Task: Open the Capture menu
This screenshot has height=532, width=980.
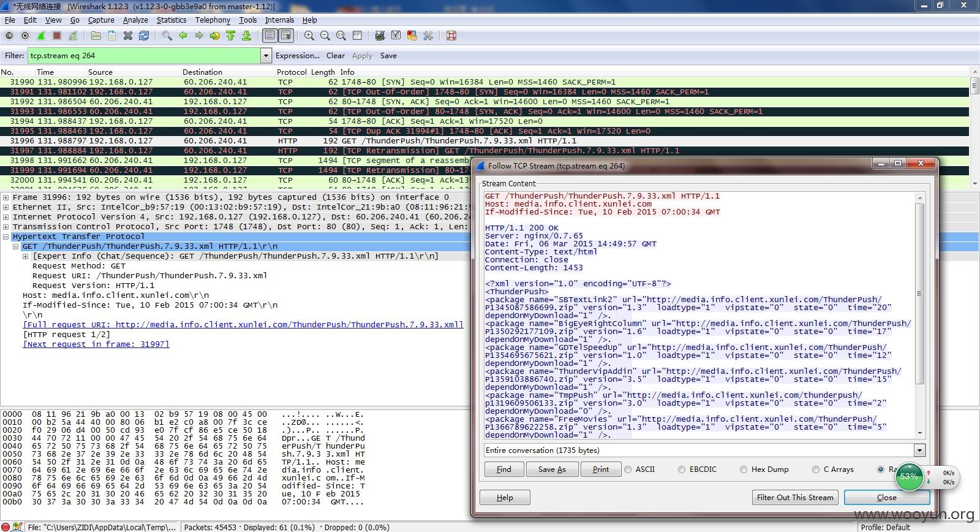Action: (101, 20)
